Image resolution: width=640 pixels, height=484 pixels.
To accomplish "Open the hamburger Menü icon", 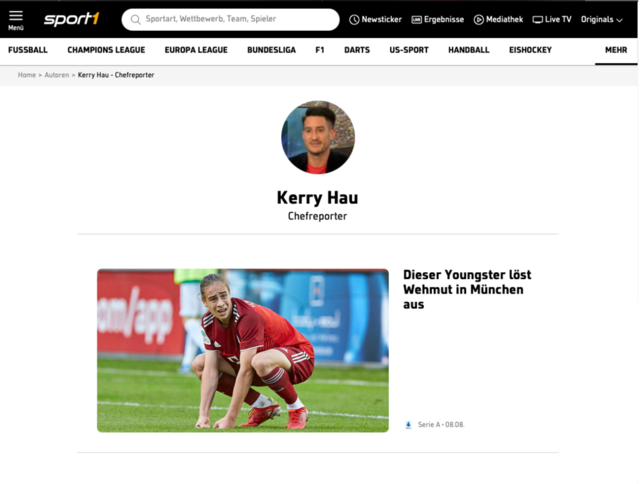I will click(x=16, y=20).
